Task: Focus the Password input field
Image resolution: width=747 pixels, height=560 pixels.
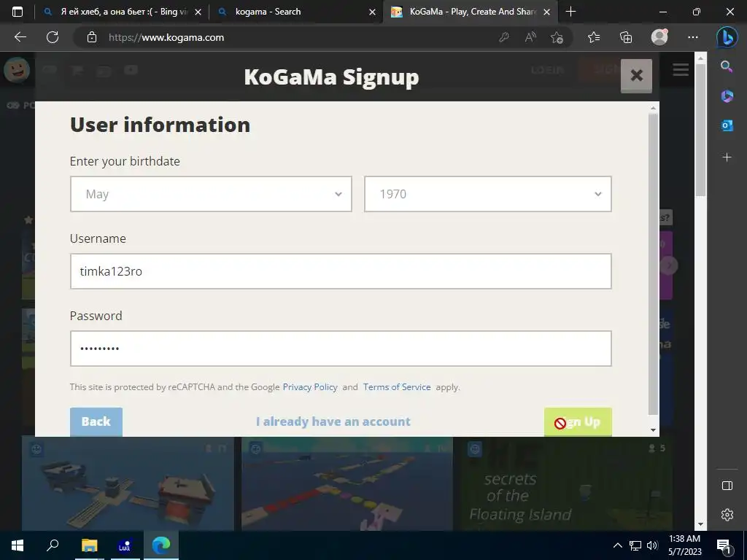Action: 341,348
